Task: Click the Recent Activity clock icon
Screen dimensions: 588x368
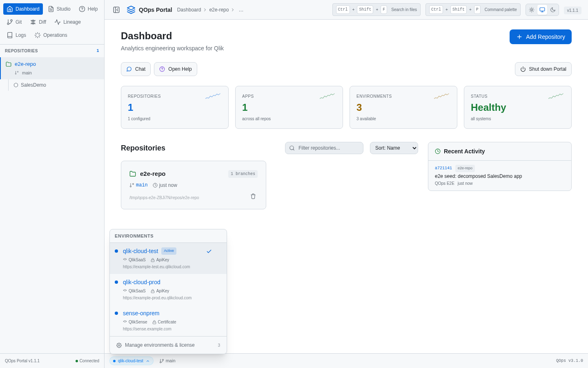Action: coord(438,151)
